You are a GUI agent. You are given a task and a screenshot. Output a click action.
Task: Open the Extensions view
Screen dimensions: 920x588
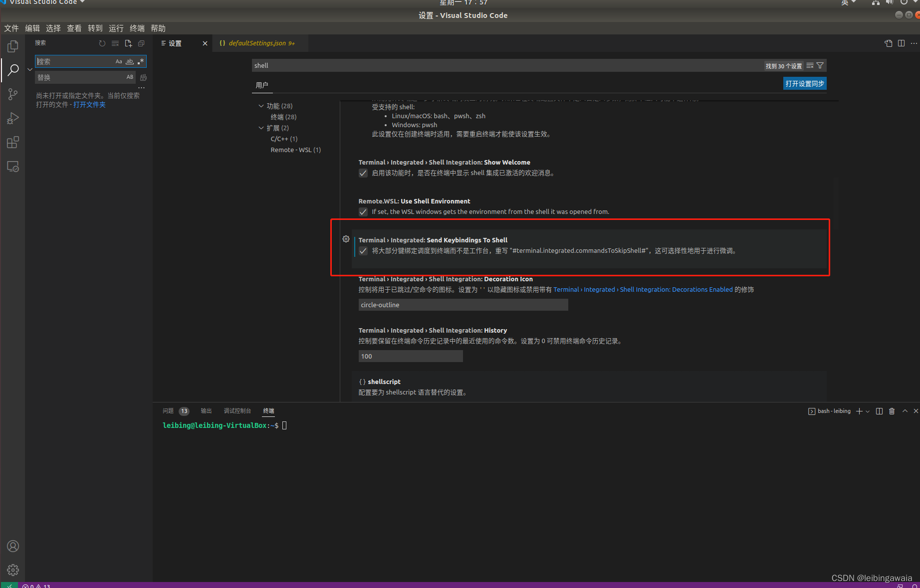click(13, 142)
